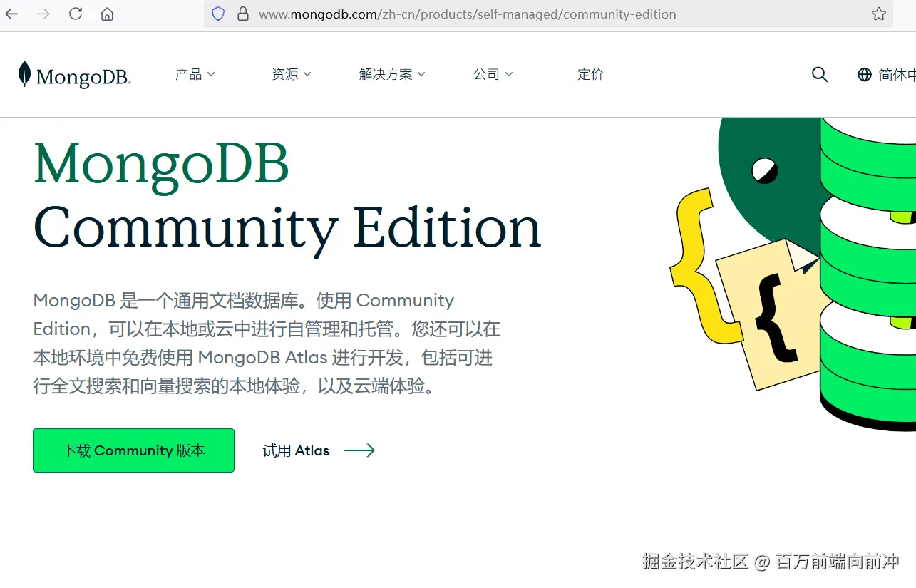This screenshot has height=588, width=916.
Task: Open the 解决方案 dropdown
Action: coord(391,73)
